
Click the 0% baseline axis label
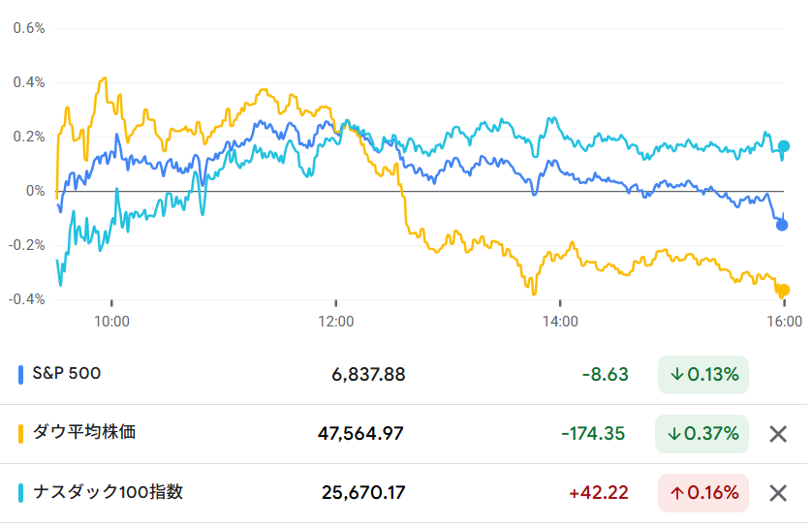(x=35, y=191)
